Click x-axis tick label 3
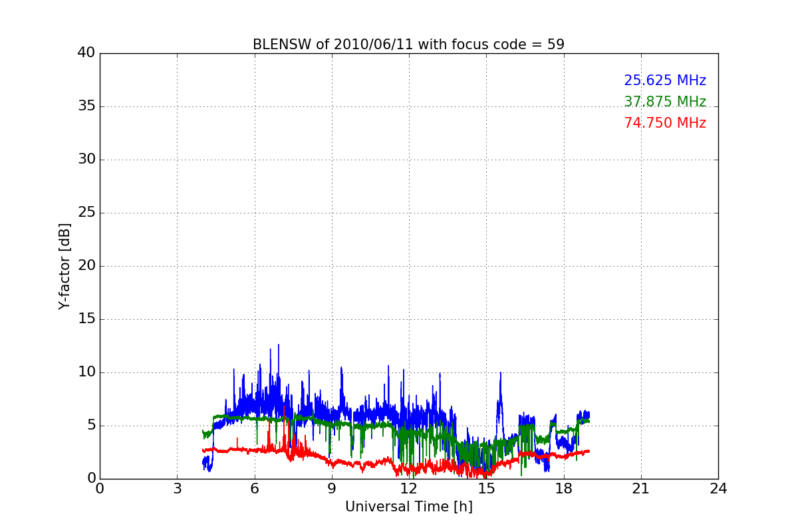Image resolution: width=798 pixels, height=532 pixels. [177, 488]
